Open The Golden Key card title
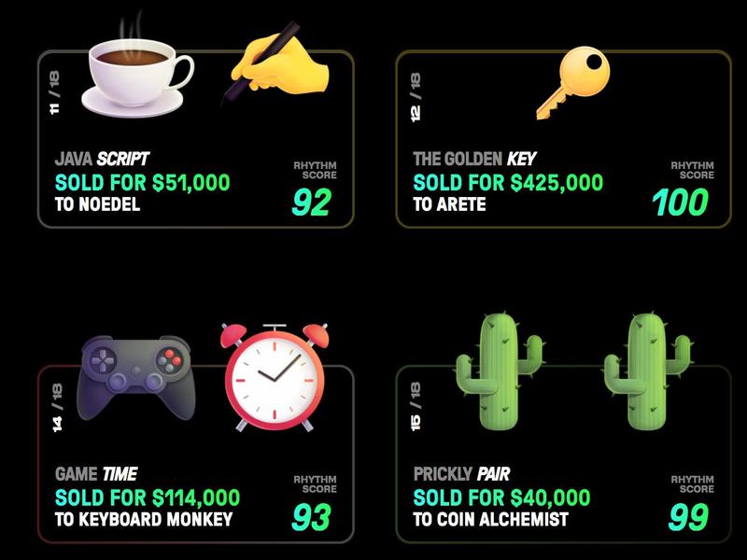The height and width of the screenshot is (560, 747). pos(474,159)
